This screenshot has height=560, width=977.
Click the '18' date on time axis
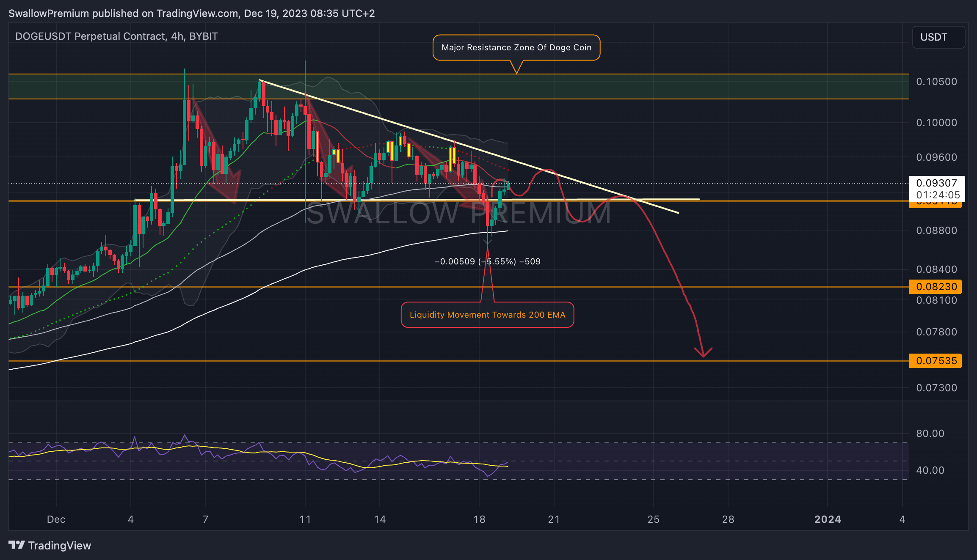(x=479, y=519)
